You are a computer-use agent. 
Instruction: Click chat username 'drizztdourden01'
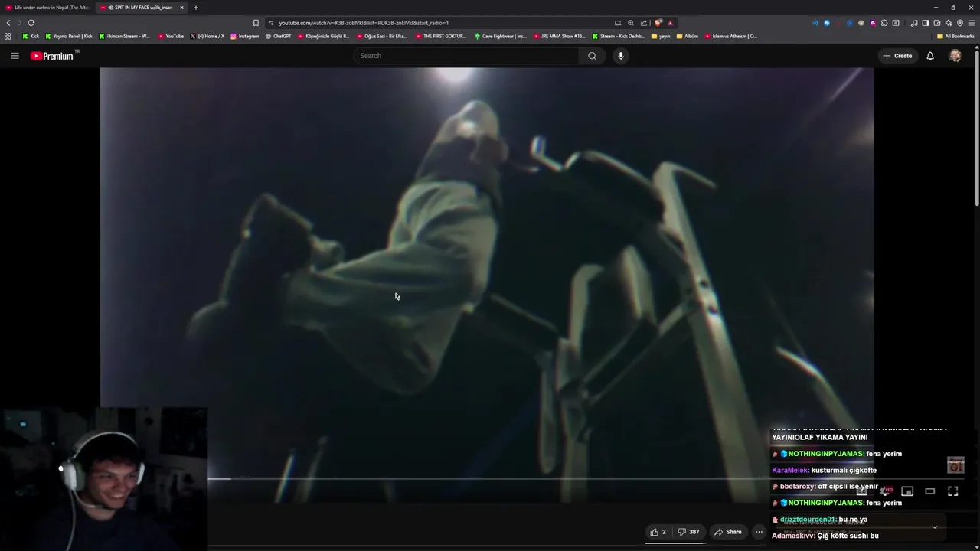[x=807, y=520]
